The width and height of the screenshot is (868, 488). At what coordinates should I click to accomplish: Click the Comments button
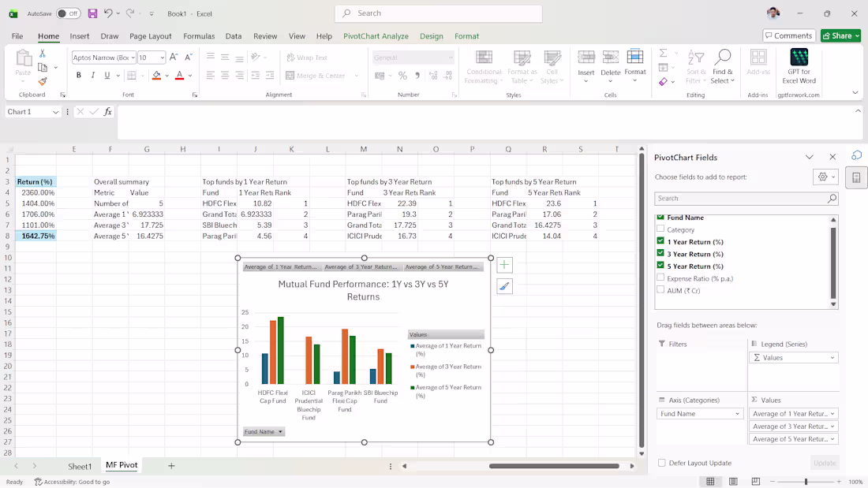[x=789, y=35]
